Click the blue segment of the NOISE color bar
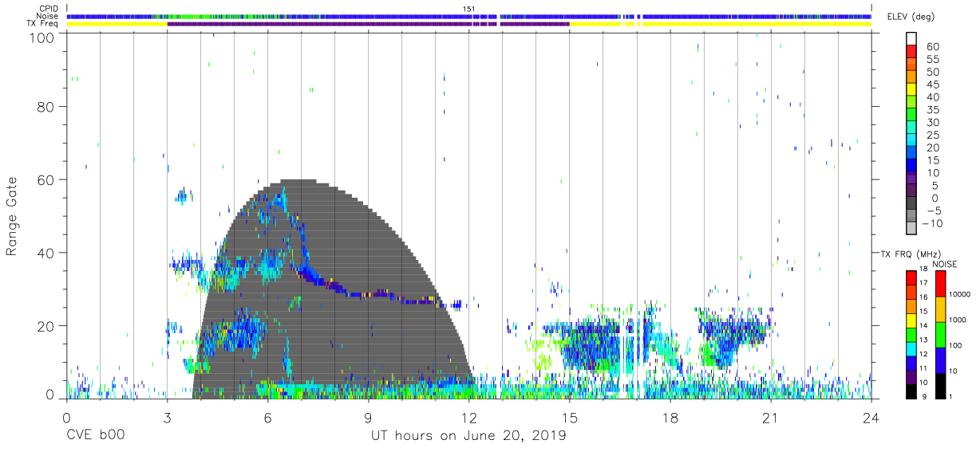 [940, 360]
